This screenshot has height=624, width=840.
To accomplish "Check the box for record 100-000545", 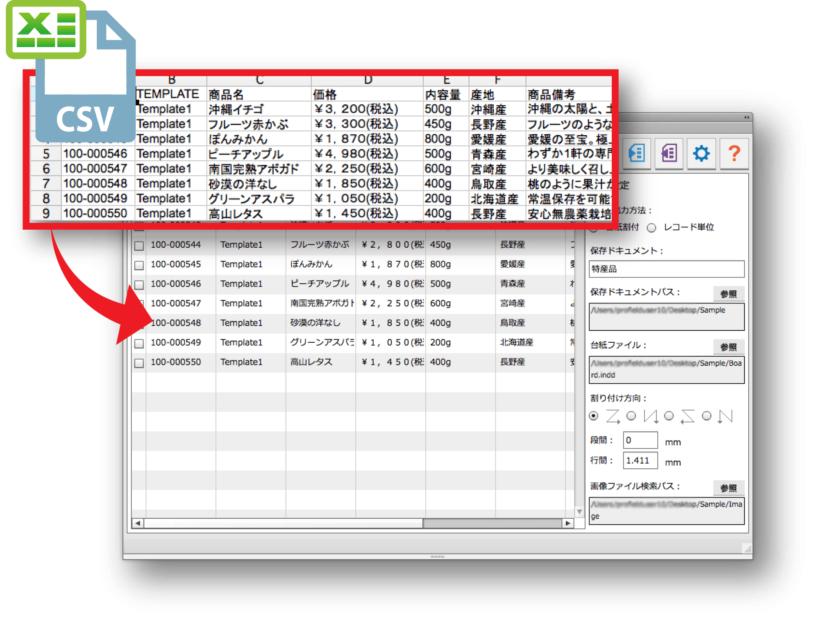I will pyautogui.click(x=139, y=265).
